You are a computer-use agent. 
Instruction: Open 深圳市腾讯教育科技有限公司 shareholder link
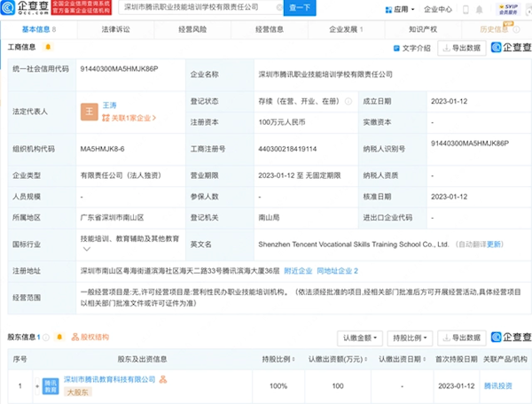pos(110,379)
